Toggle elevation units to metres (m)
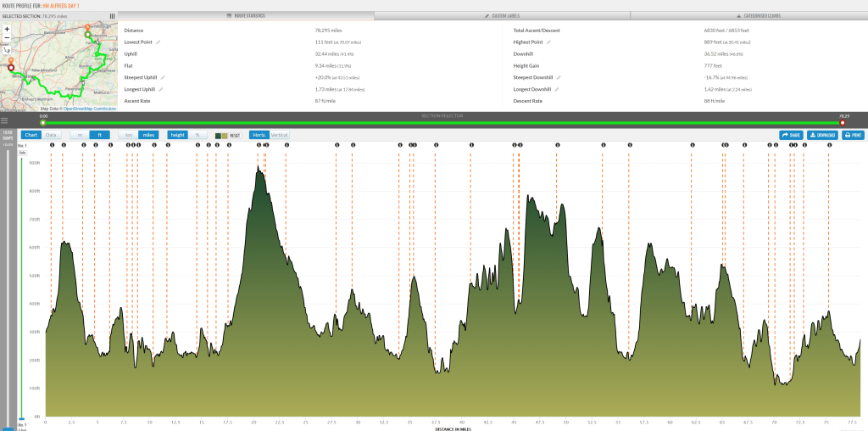 tap(80, 135)
